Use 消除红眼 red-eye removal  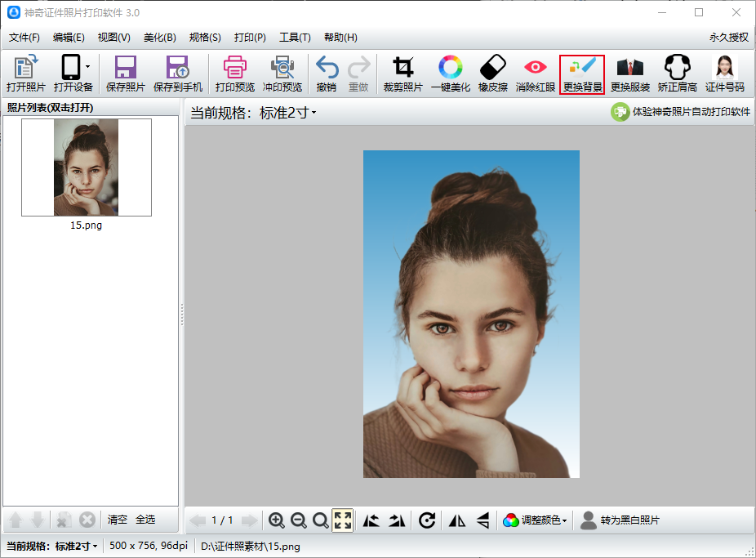[536, 74]
